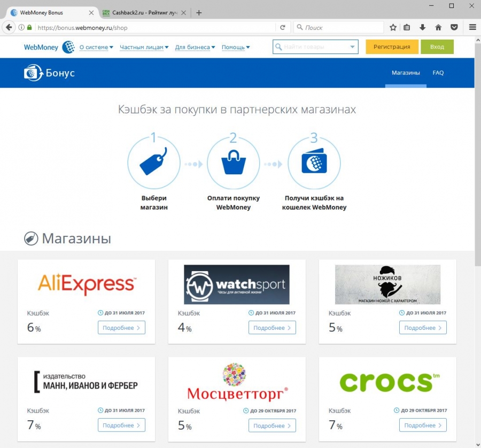The height and width of the screenshot is (448, 481).
Task: Click the WebMoney text logo
Action: tap(41, 47)
